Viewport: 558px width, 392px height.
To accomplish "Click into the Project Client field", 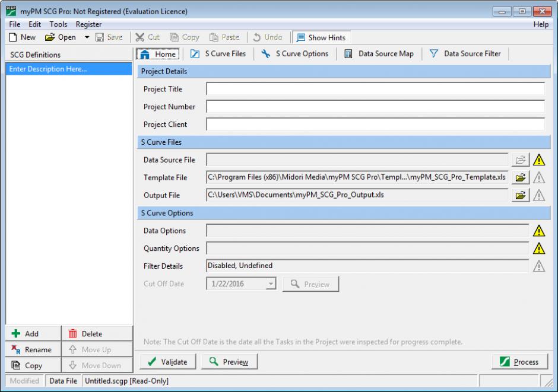I will tap(375, 125).
